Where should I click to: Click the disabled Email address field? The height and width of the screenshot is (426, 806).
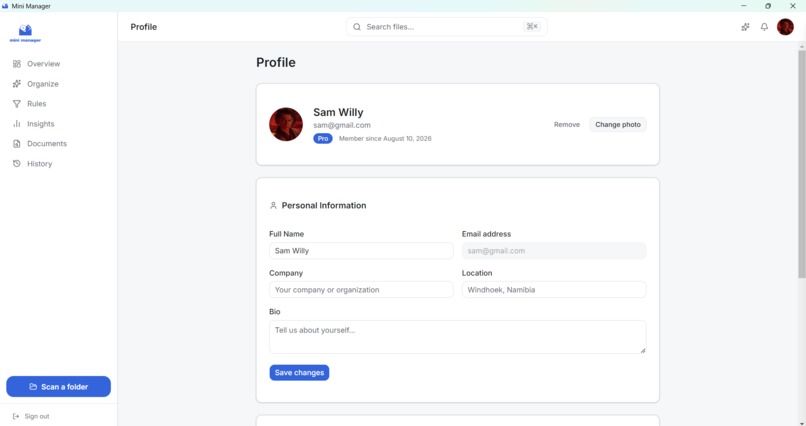[x=554, y=251]
